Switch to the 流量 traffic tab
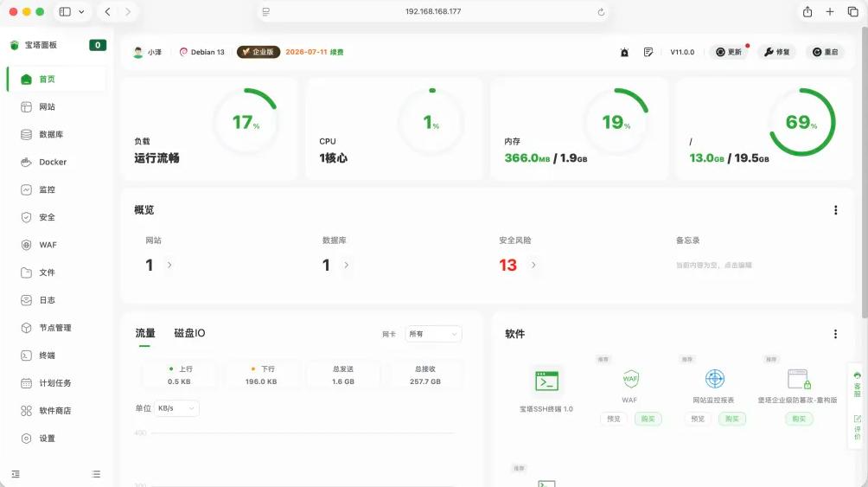 pyautogui.click(x=145, y=333)
